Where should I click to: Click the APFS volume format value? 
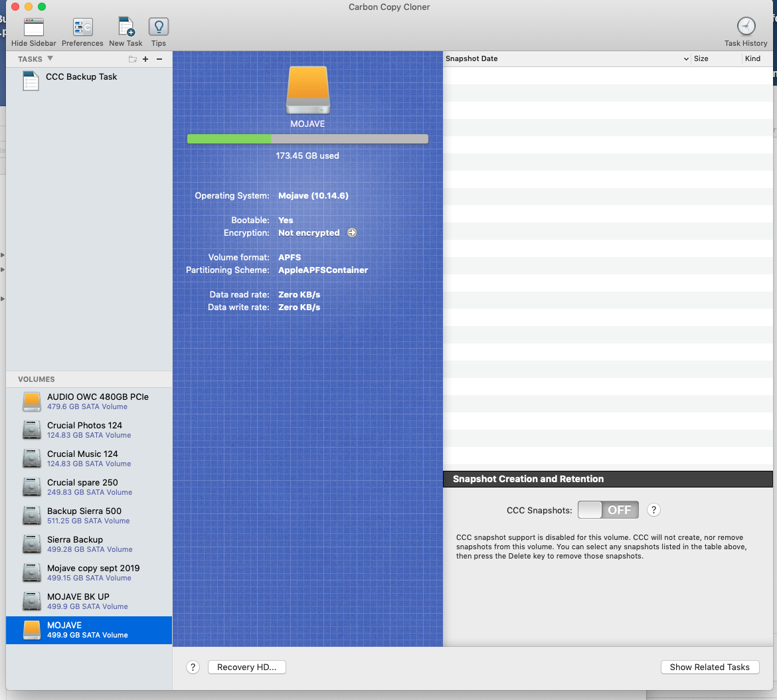coord(290,258)
